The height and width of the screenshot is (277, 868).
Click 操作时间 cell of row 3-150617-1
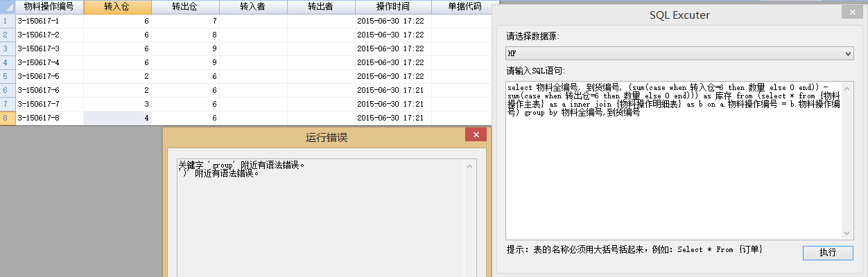[393, 21]
